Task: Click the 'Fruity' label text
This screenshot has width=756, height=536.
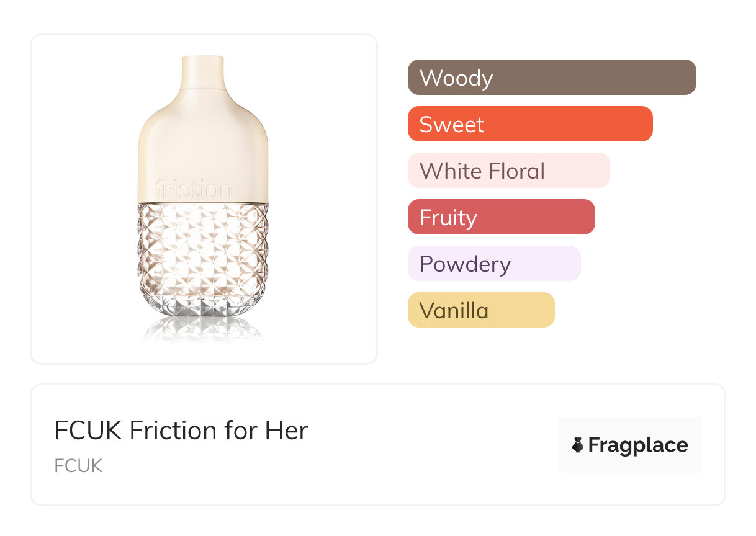Action: click(448, 218)
